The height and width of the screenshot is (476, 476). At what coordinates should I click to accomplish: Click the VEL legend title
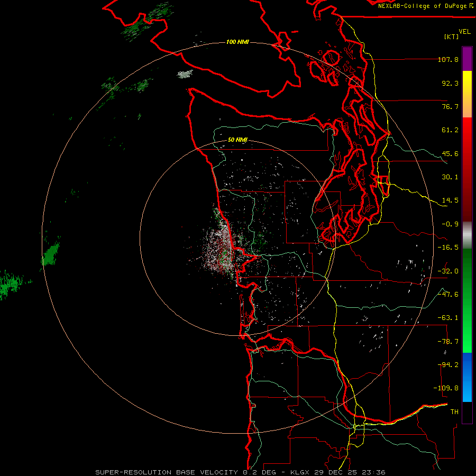464,32
